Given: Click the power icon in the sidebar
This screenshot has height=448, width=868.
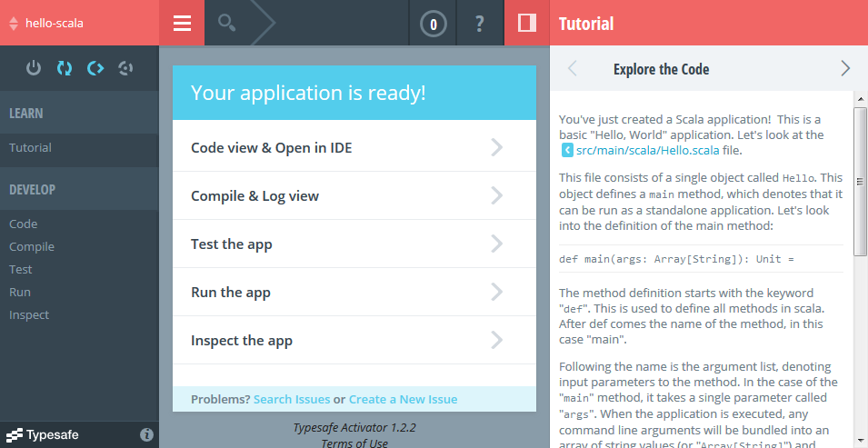Looking at the screenshot, I should point(34,68).
